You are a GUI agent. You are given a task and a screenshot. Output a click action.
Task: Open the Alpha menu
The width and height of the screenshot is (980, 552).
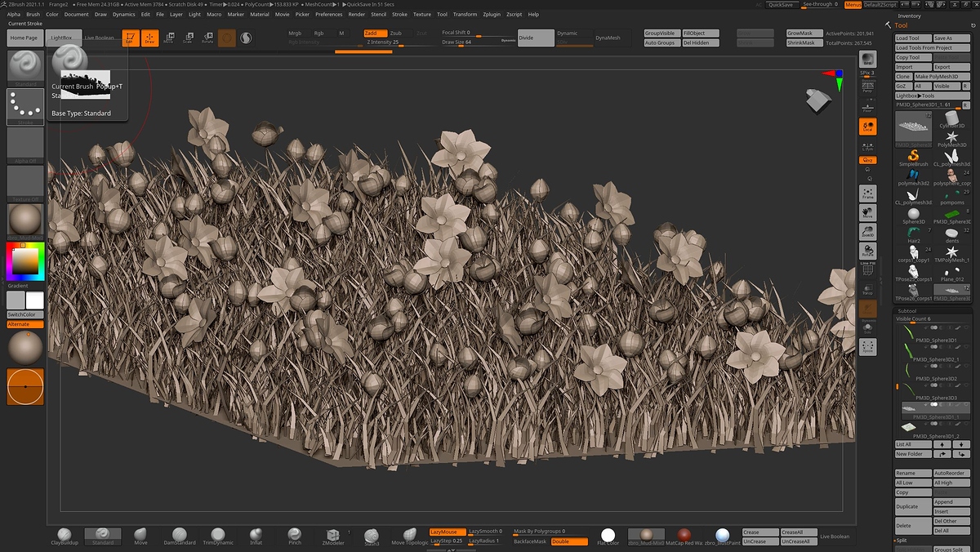pos(14,14)
